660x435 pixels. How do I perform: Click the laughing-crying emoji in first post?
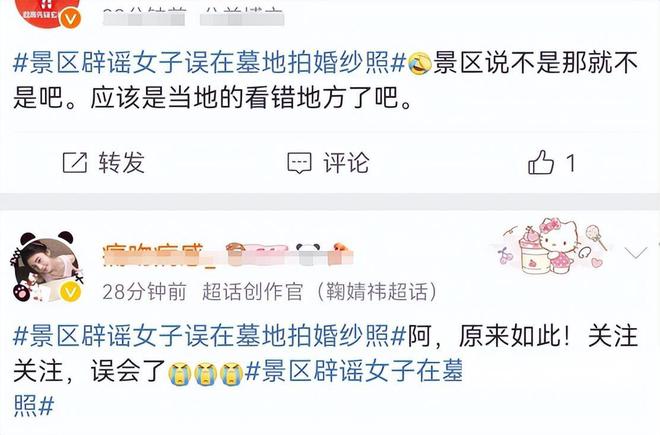click(420, 64)
